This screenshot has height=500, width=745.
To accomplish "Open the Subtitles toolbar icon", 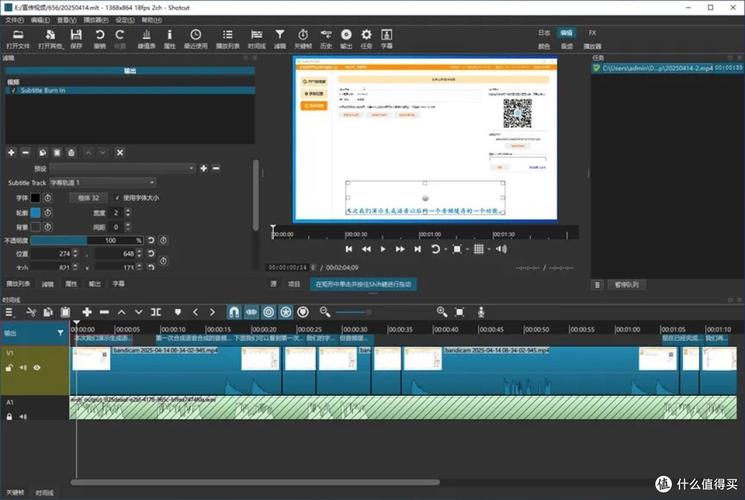I will pos(387,39).
